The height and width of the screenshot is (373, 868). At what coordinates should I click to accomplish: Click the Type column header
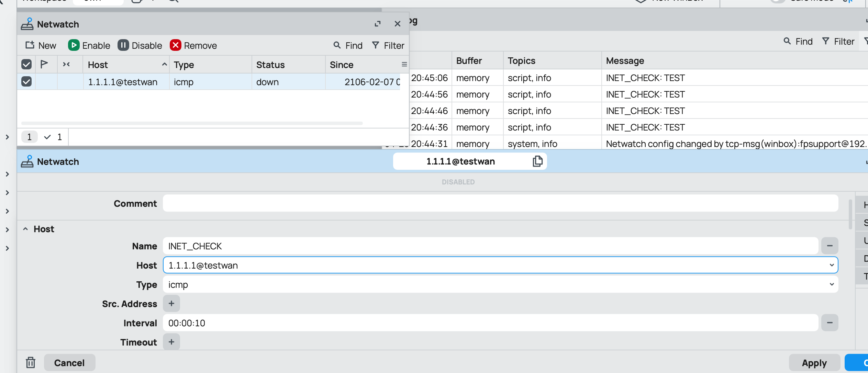[210, 65]
